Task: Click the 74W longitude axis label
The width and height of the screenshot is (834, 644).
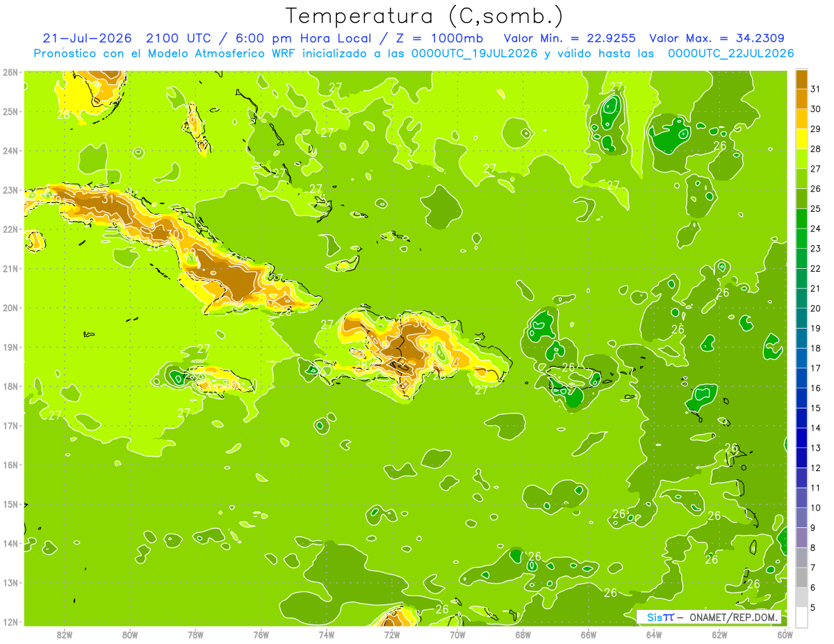Action: click(327, 634)
